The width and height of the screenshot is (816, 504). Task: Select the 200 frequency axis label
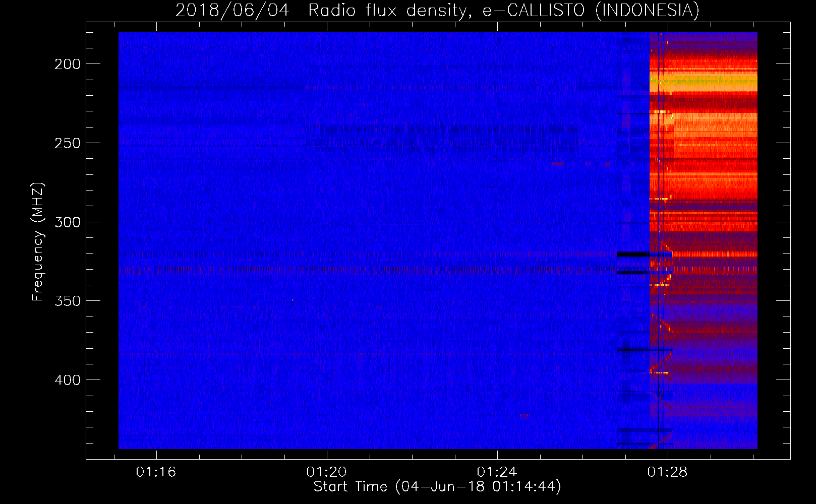click(68, 64)
